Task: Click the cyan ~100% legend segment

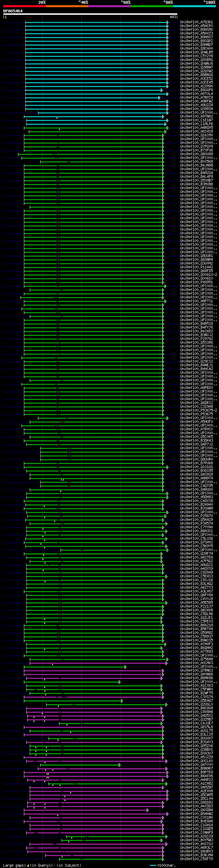Action: coord(194,6)
